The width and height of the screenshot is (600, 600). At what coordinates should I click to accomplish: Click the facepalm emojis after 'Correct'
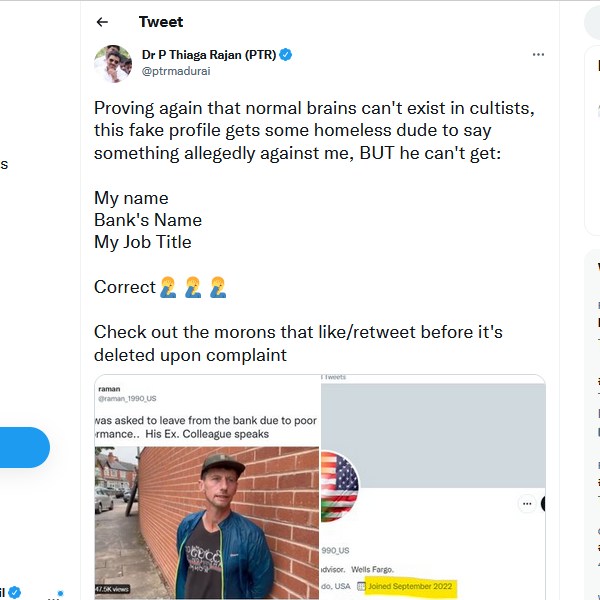(193, 287)
